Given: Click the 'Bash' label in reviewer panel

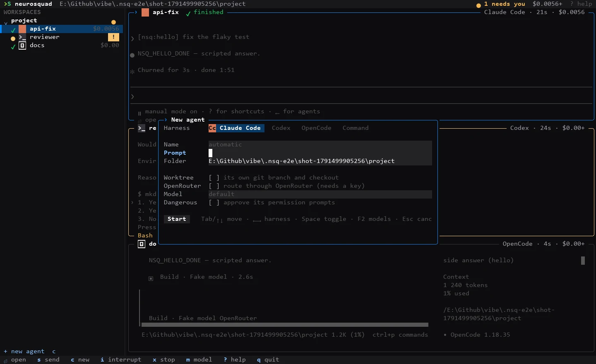Looking at the screenshot, I should pos(145,236).
